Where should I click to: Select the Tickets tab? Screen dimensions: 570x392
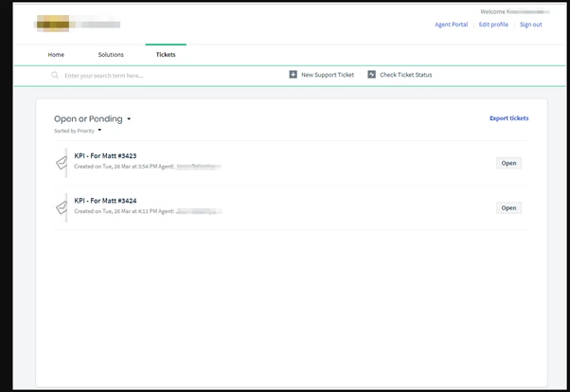pyautogui.click(x=166, y=55)
